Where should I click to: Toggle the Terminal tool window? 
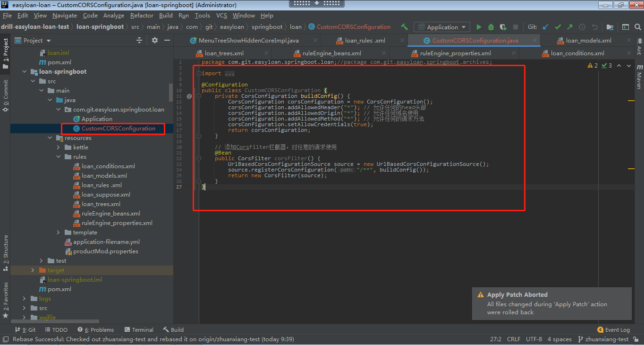coord(139,330)
